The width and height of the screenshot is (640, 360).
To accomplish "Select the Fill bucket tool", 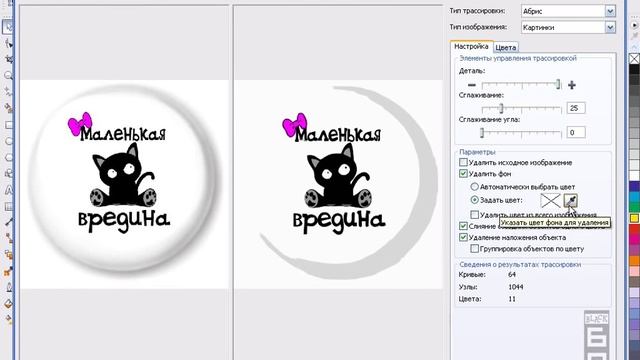I will (8, 304).
